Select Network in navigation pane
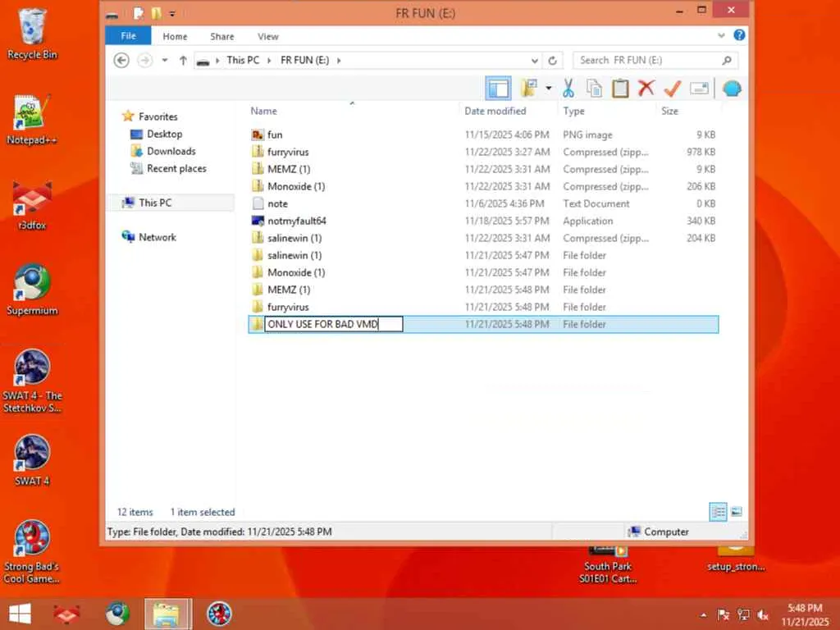 pyautogui.click(x=157, y=237)
